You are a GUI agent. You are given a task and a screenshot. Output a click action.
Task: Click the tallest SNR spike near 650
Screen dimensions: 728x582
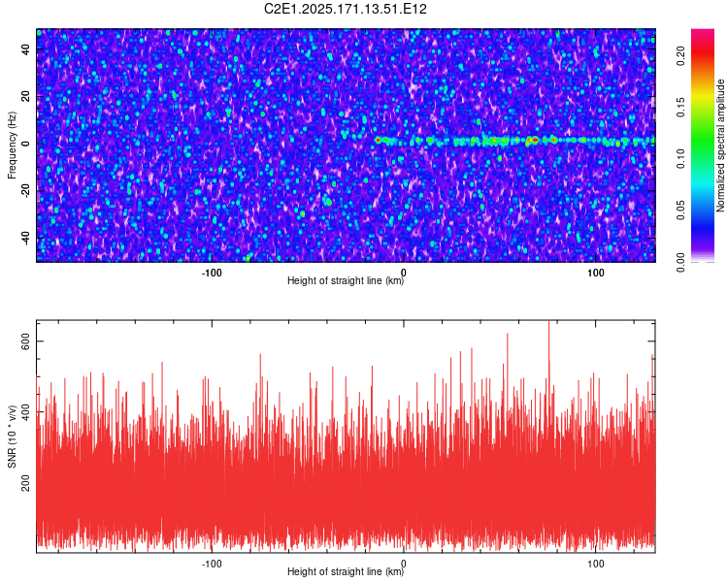[548, 334]
